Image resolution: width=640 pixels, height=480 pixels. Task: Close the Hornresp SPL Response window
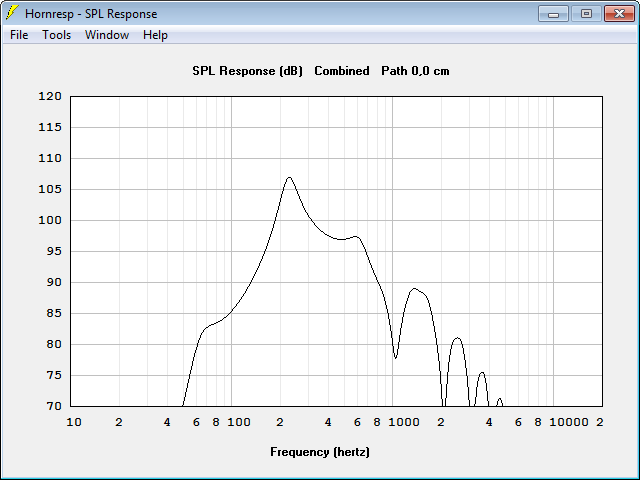tap(619, 13)
